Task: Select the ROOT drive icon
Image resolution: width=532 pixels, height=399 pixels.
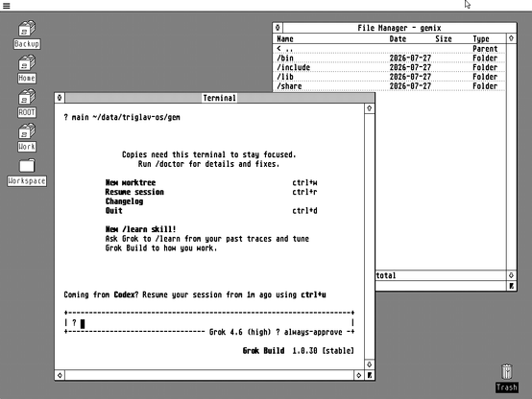Action: (27, 104)
